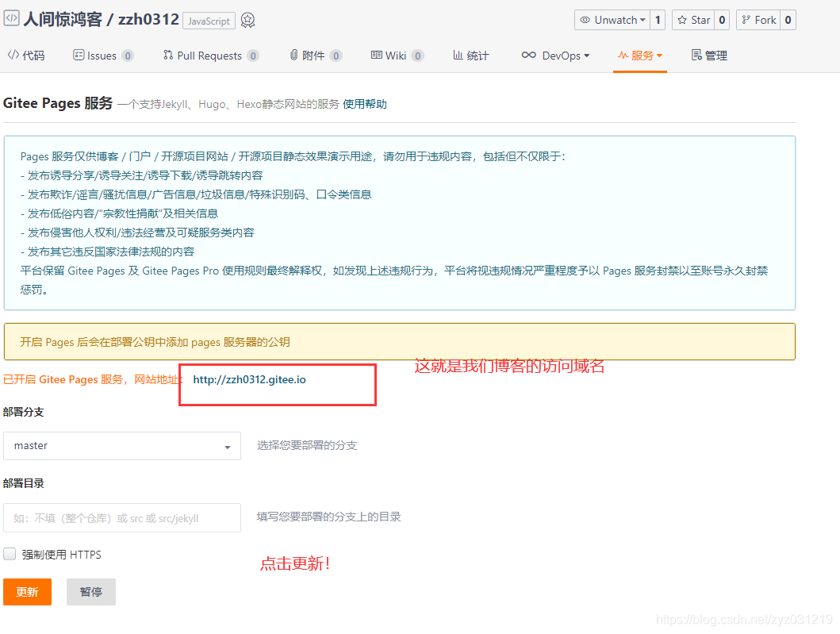
Task: Fork this repository
Action: [x=758, y=21]
